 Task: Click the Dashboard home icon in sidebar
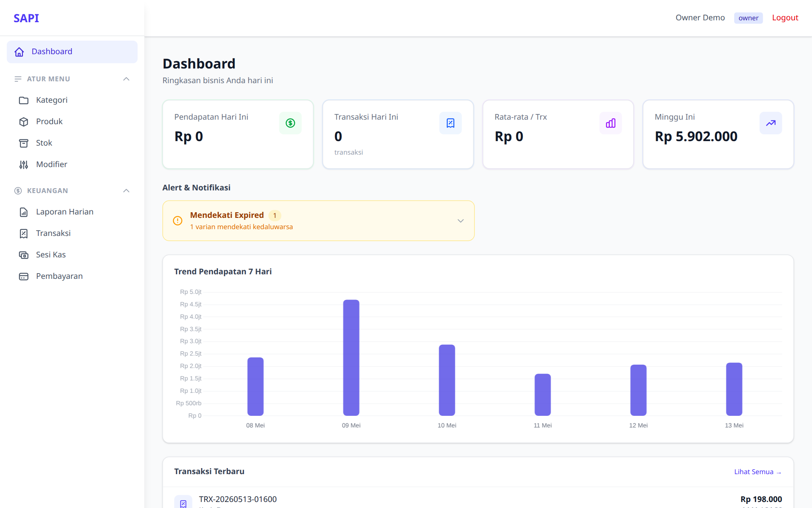point(19,52)
